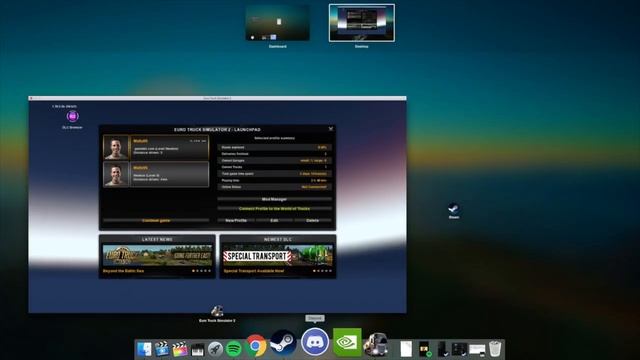Image resolution: width=640 pixels, height=360 pixels.
Task: Close the Launchpad panel with X
Action: pos(331,129)
